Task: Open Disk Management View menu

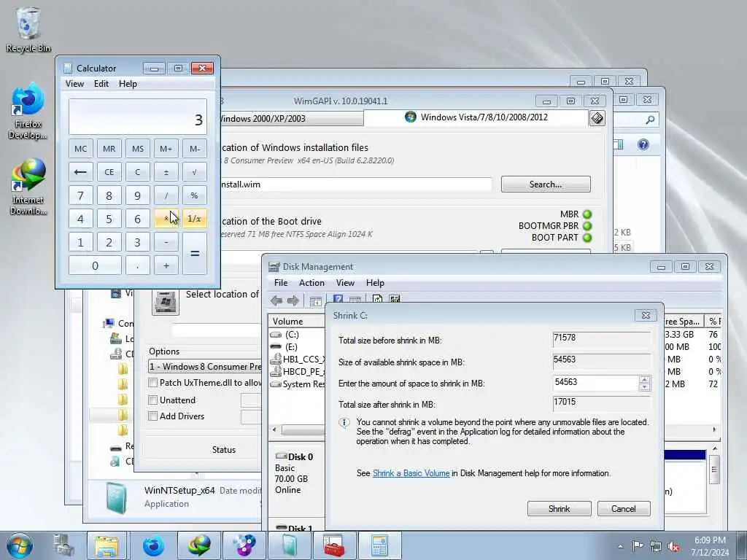Action: click(345, 283)
